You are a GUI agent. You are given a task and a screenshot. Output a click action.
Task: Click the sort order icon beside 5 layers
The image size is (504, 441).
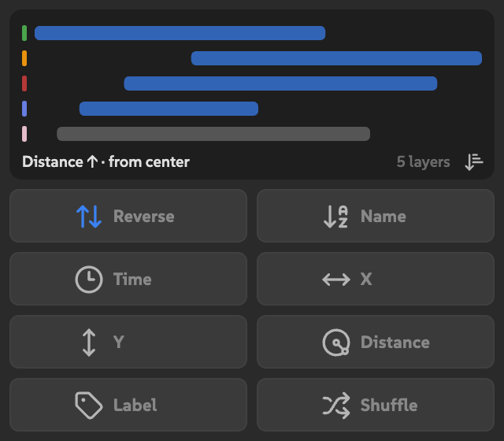tap(474, 161)
